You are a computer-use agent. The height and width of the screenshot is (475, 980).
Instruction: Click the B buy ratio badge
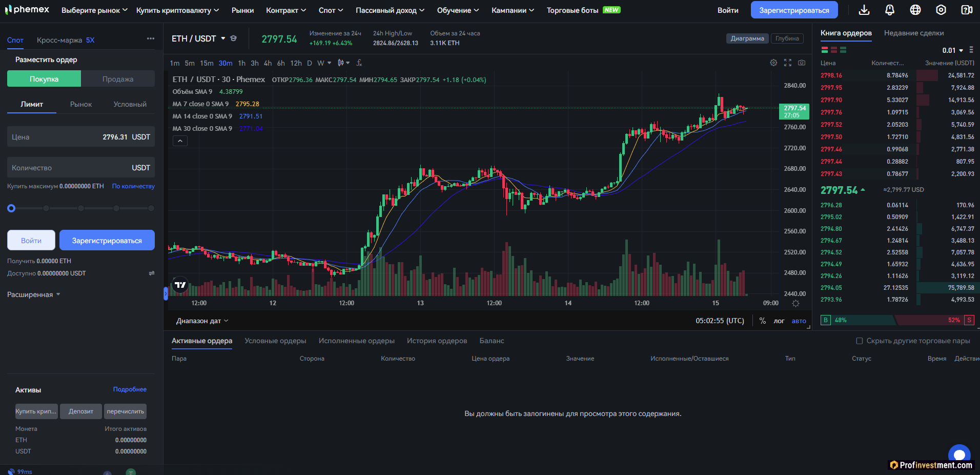[825, 320]
